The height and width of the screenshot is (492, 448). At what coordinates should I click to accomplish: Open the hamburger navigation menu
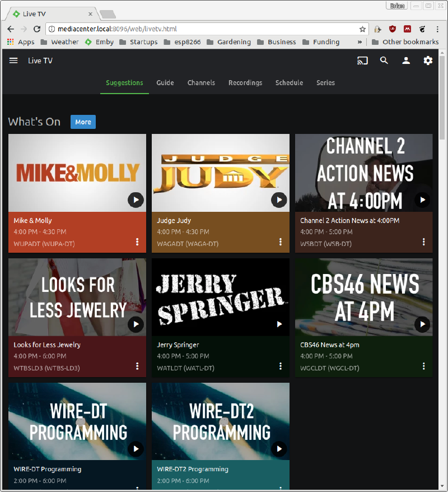pos(13,61)
